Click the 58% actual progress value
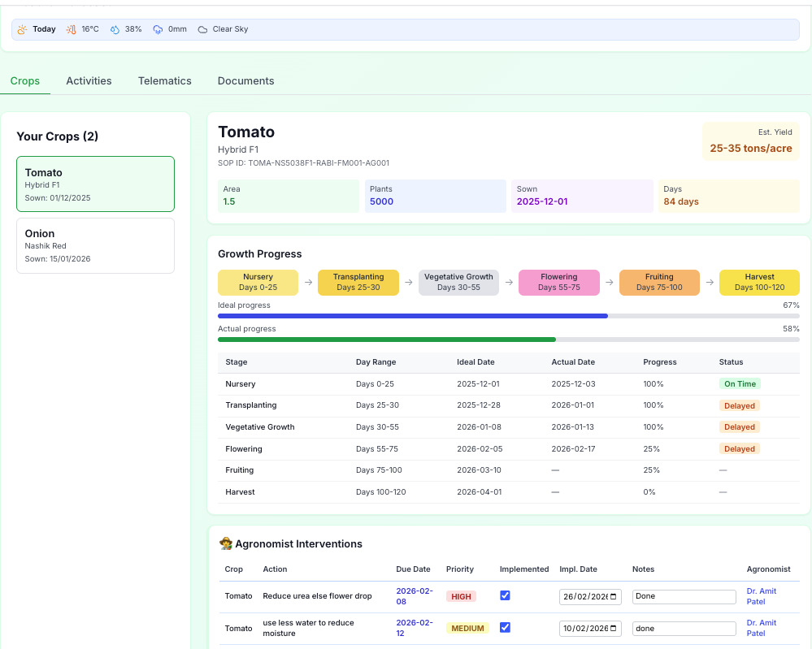Viewport: 812px width, 649px height. tap(791, 329)
